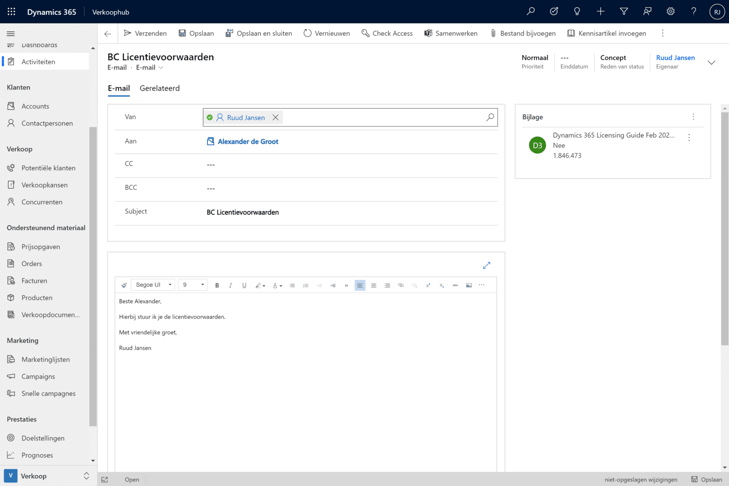This screenshot has height=486, width=729.
Task: Toggle align left in editor
Action: pos(360,285)
